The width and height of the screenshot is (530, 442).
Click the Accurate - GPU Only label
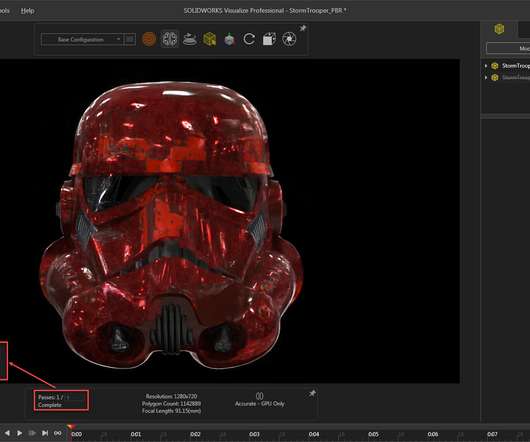(260, 403)
